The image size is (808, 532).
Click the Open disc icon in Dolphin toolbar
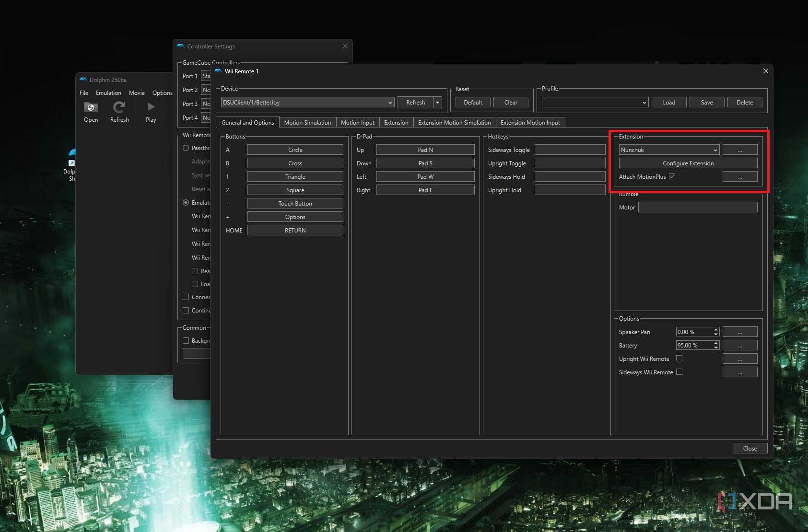[x=91, y=107]
